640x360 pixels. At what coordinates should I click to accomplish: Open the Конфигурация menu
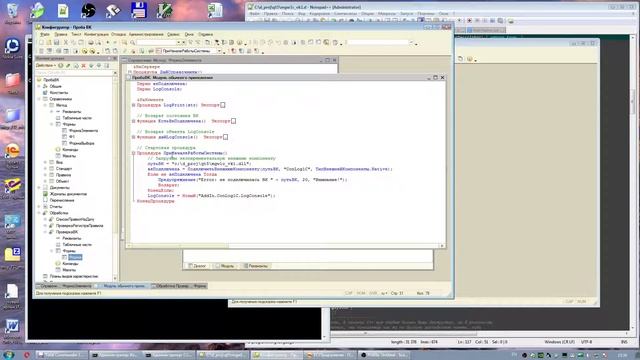click(96, 34)
